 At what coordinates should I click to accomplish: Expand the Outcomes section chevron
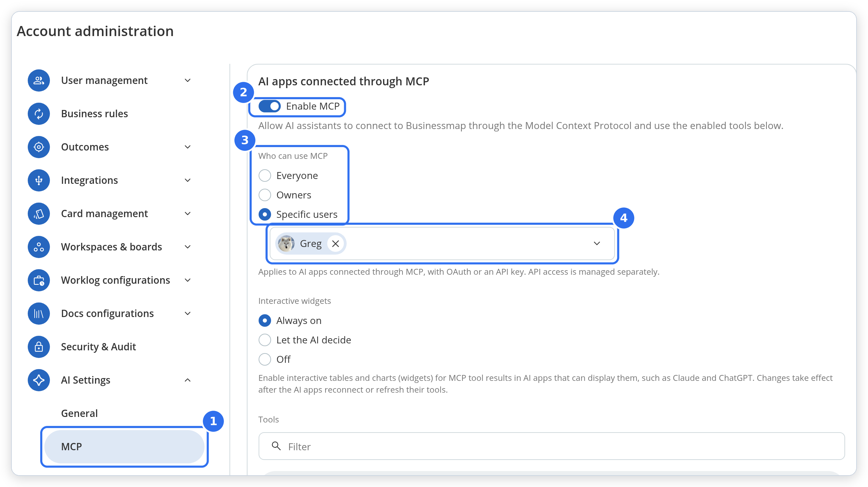pos(188,147)
